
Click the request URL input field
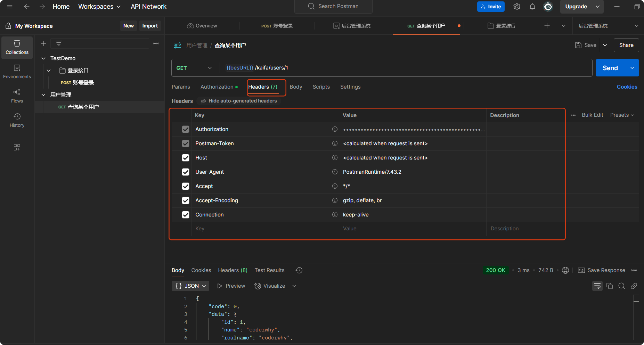click(406, 68)
